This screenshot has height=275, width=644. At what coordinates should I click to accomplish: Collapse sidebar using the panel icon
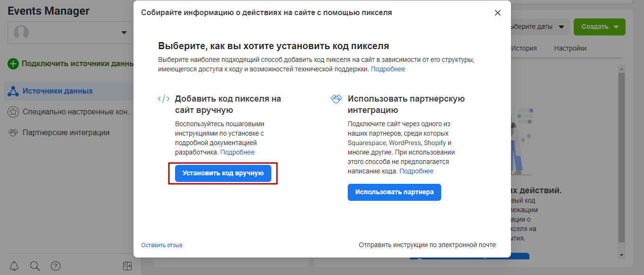[x=127, y=266]
